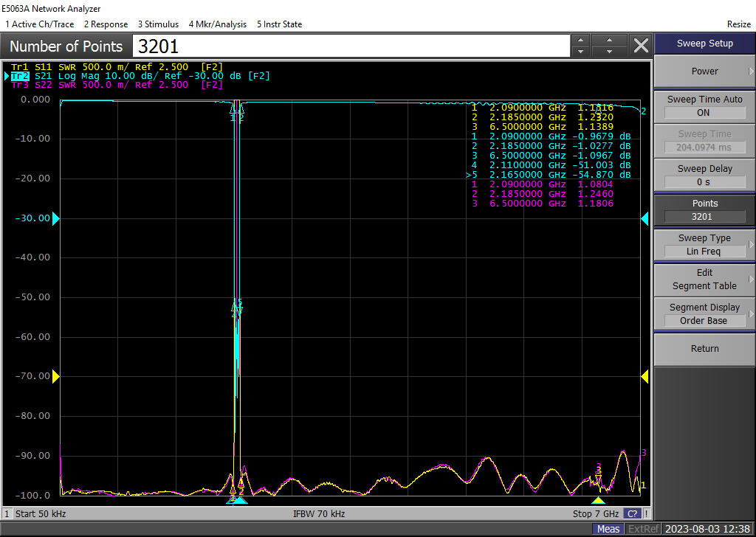Screen dimensions: 756x537
Task: Open the Response menu
Action: pos(106,24)
